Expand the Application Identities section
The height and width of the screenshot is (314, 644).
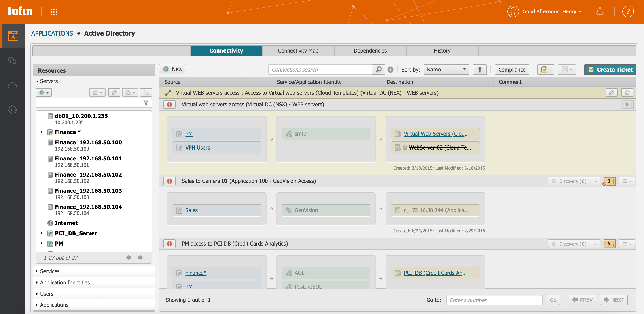pos(65,282)
